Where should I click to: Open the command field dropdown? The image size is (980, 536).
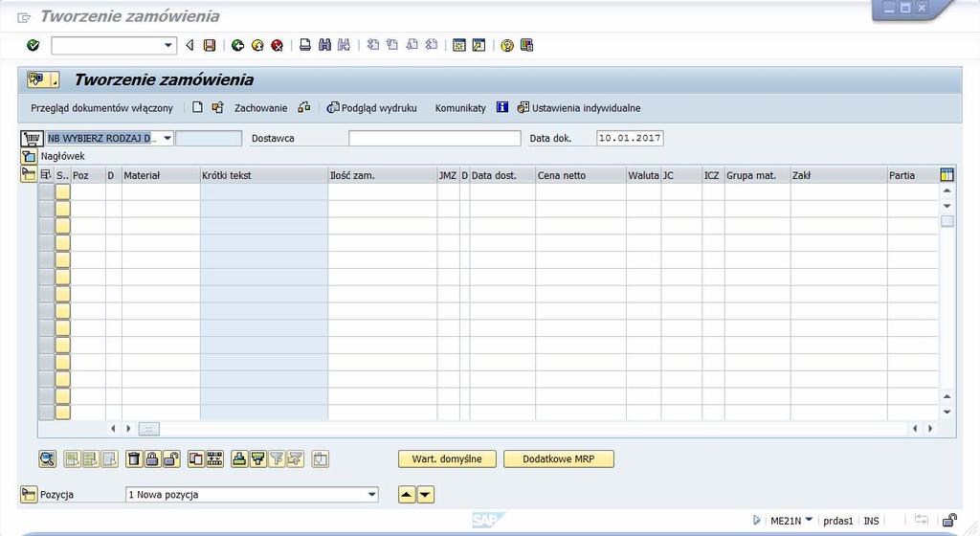pyautogui.click(x=167, y=45)
